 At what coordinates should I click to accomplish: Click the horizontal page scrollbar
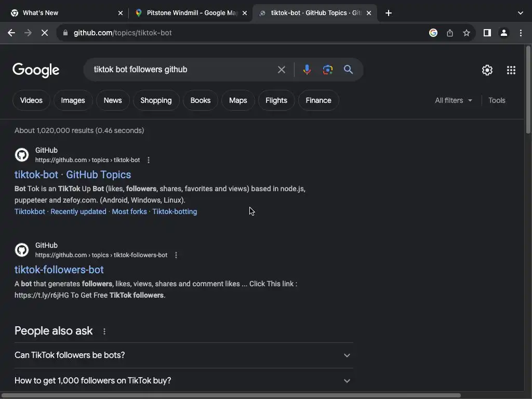click(x=231, y=395)
